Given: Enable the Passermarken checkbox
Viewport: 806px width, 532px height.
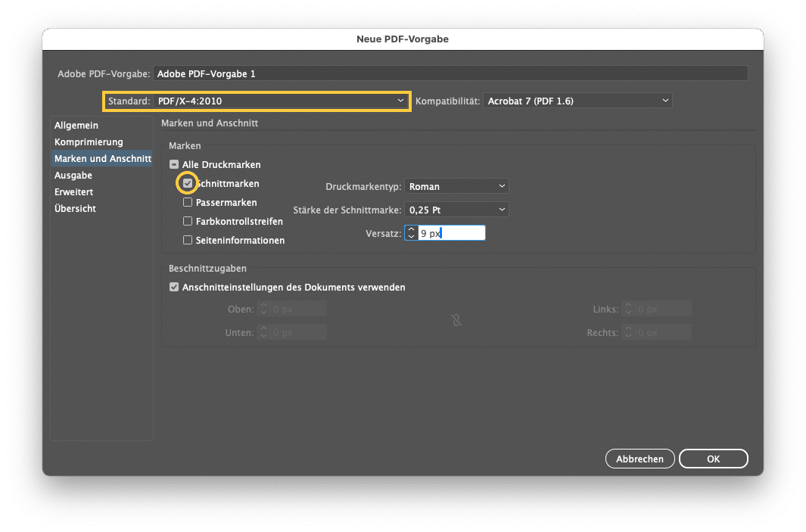Looking at the screenshot, I should click(188, 203).
